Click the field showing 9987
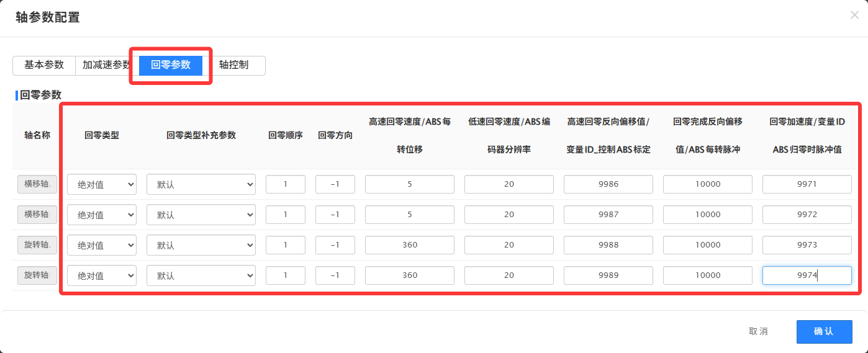 (608, 215)
